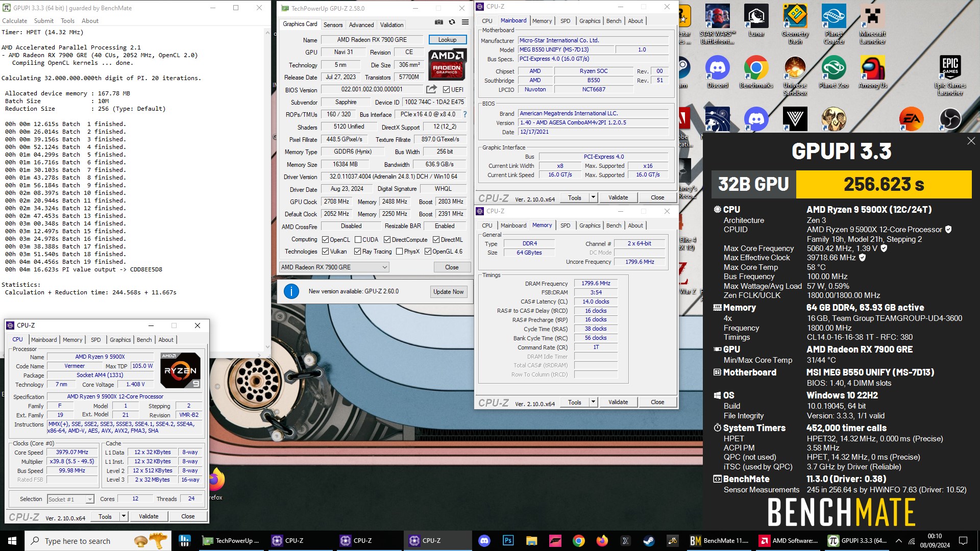Viewport: 980px width, 551px height.
Task: Toggle the OpenGL 4.6 checkbox
Action: click(x=428, y=252)
